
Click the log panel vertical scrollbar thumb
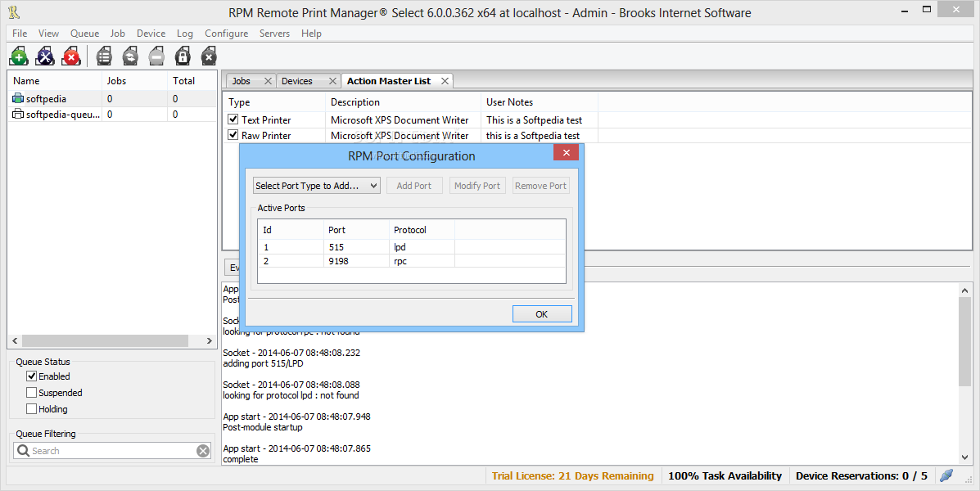tap(964, 341)
